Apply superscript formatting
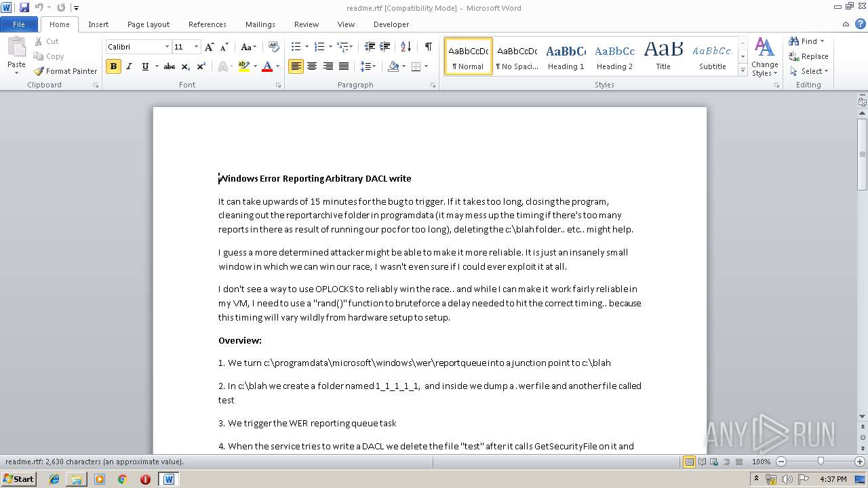Image resolution: width=868 pixels, height=488 pixels. pos(201,66)
